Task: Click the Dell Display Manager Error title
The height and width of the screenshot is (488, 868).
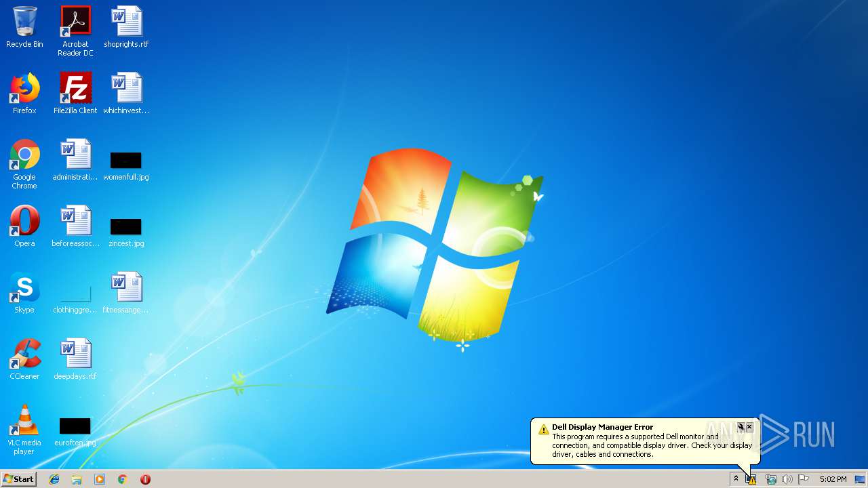Action: coord(602,427)
